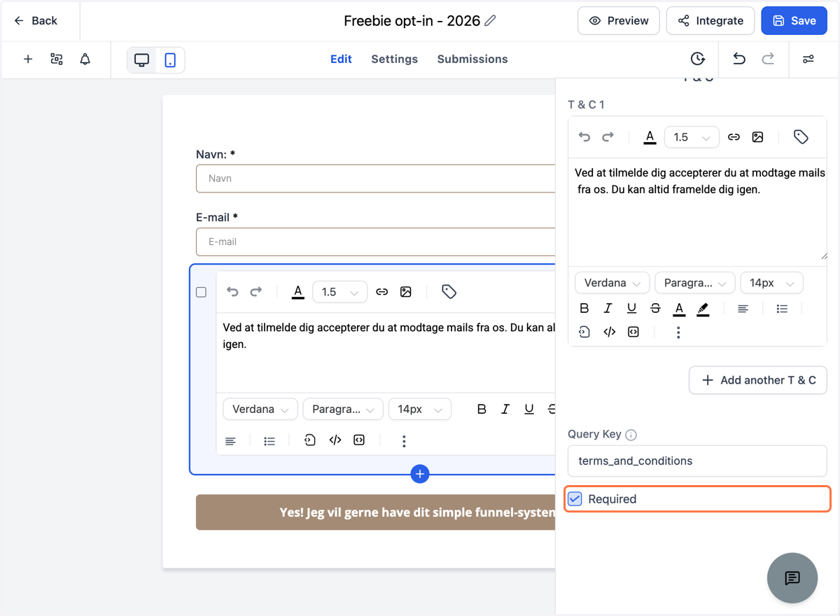This screenshot has height=616, width=840.
Task: Open the Verdana font dropdown in the canvas inline editor
Action: (260, 409)
